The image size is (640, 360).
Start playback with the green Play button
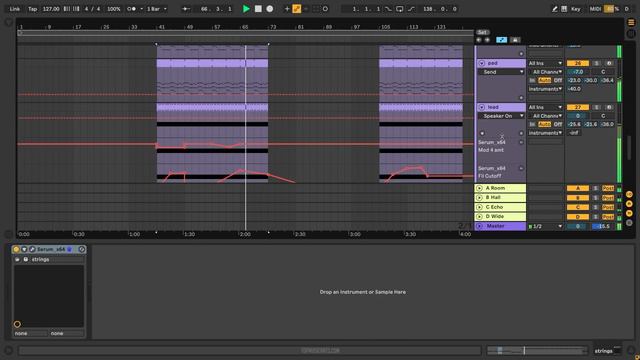[246, 9]
